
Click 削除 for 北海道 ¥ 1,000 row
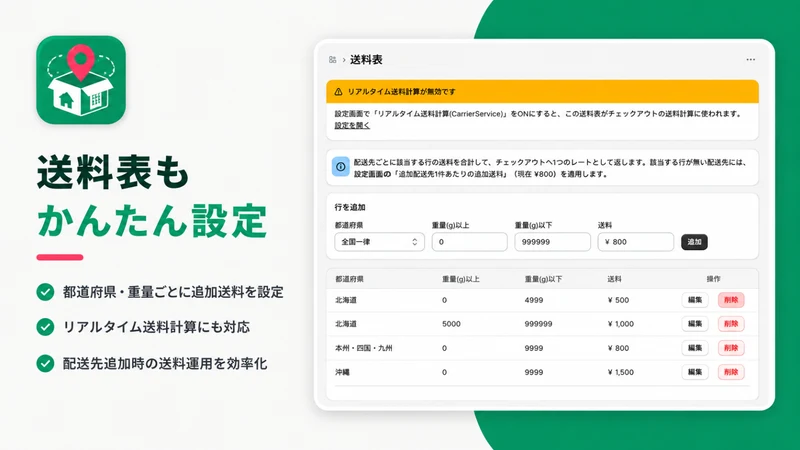click(x=731, y=323)
